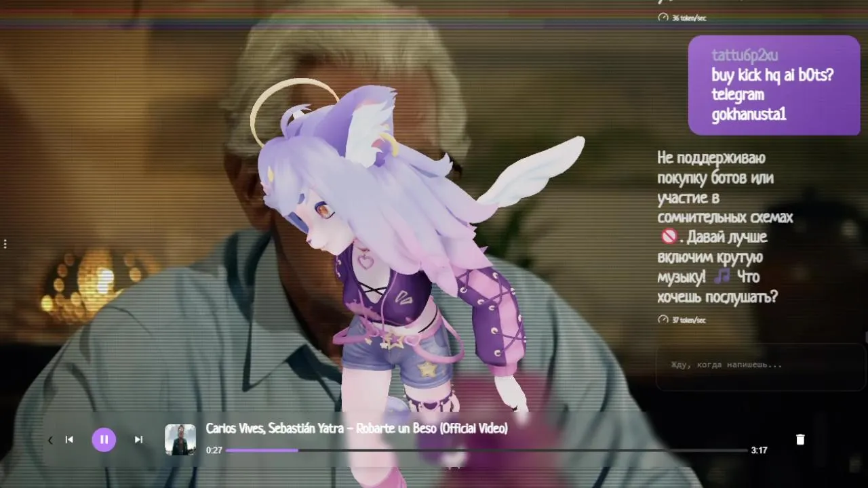
Task: Focus the chat message input field
Action: pyautogui.click(x=761, y=367)
